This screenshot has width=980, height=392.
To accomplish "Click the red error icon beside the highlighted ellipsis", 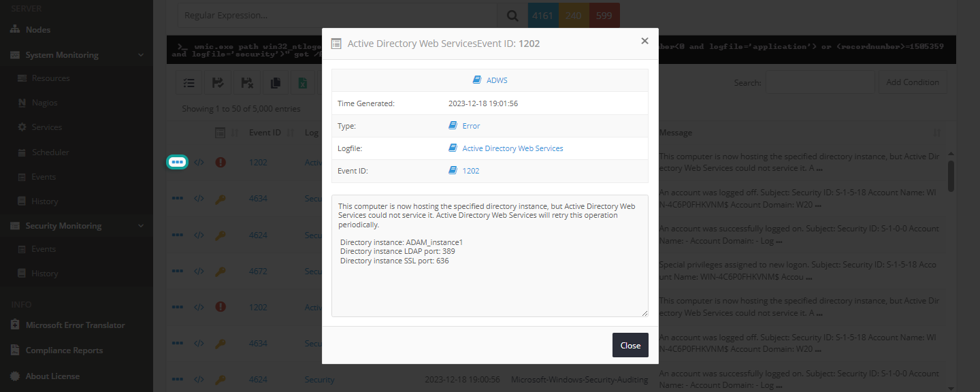I will [220, 162].
